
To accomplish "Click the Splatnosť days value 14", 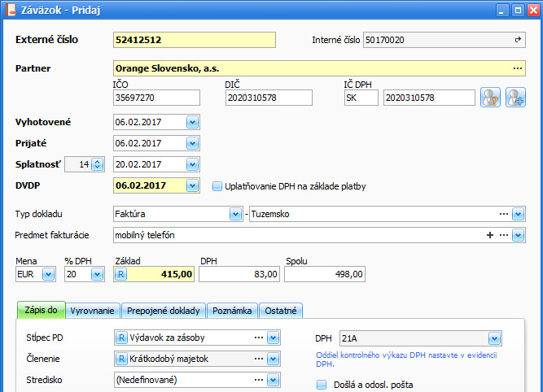I will 85,164.
